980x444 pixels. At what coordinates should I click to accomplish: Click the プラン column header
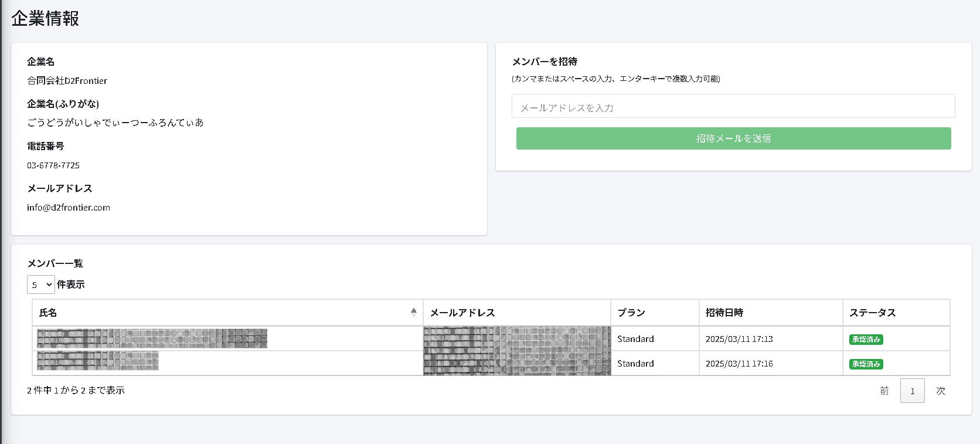(x=631, y=313)
